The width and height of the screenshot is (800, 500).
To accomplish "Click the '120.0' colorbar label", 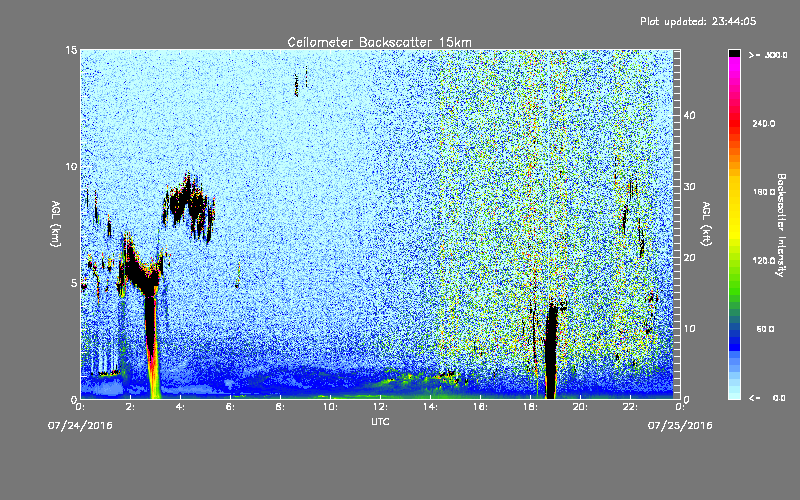I will point(764,261).
